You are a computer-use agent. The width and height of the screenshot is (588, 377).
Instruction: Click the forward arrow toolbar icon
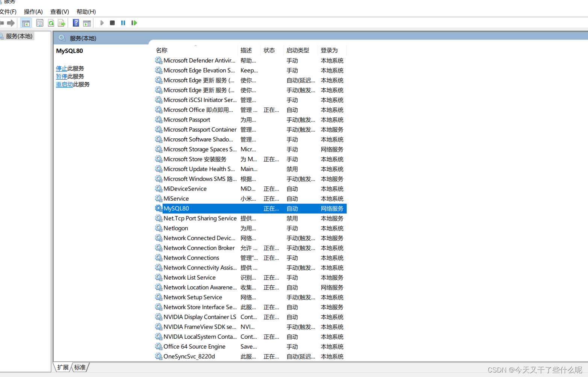coord(11,23)
